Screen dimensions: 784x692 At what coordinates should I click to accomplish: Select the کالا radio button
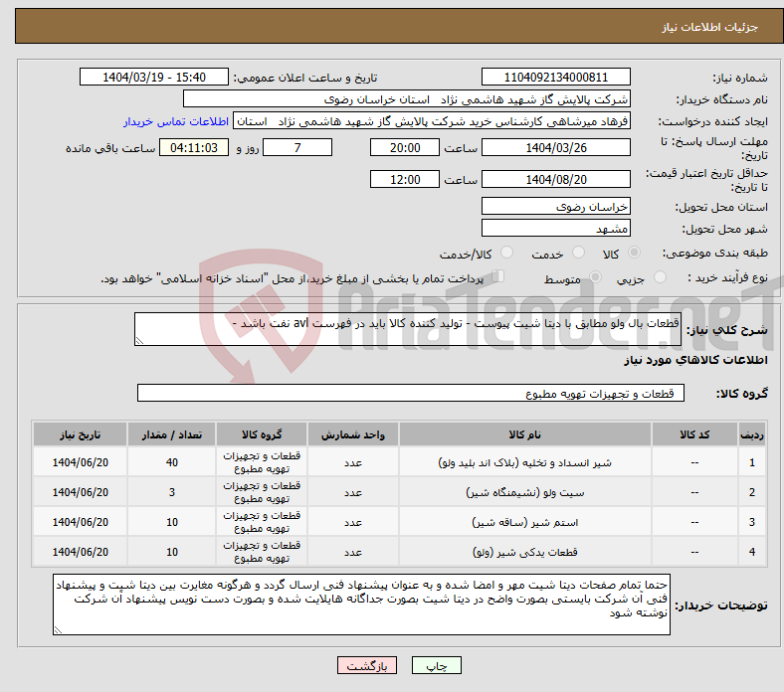[x=634, y=253]
